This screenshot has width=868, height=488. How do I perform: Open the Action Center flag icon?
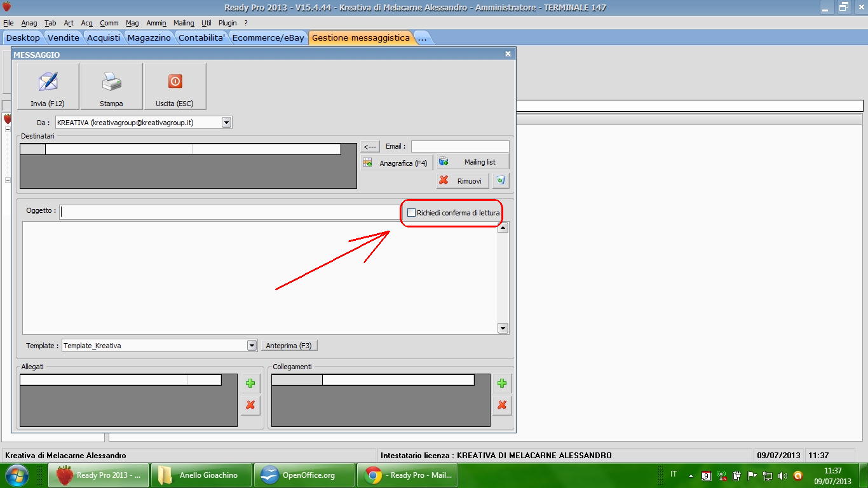point(752,475)
